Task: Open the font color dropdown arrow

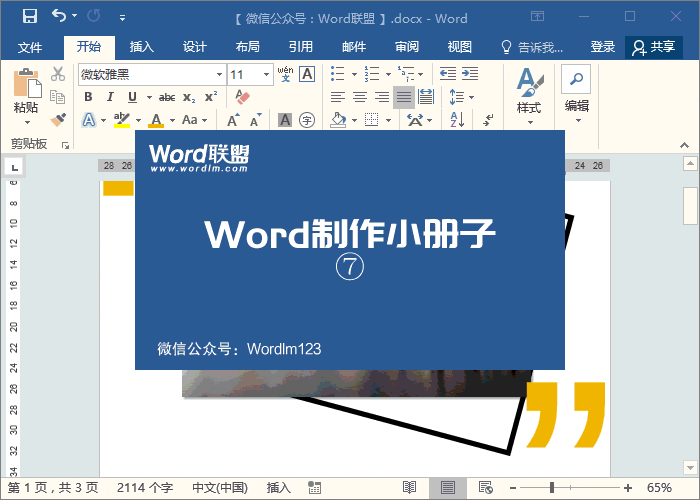Action: tap(172, 120)
